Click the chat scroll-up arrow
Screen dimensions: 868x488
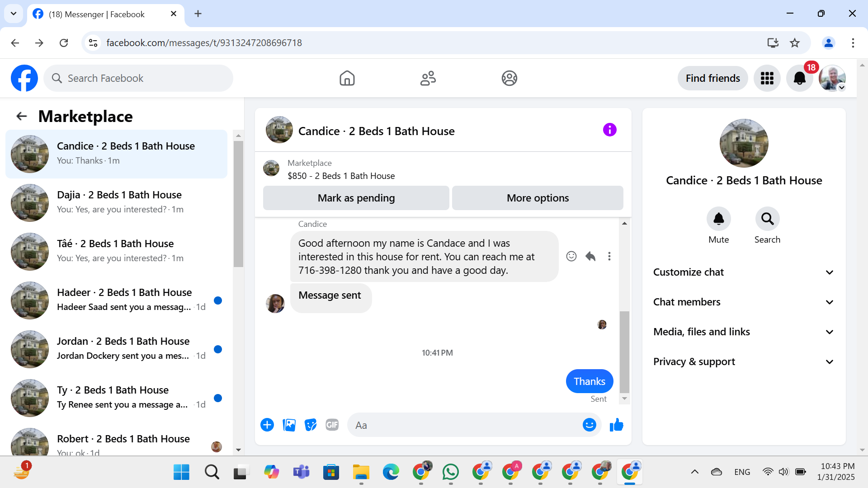coord(624,223)
